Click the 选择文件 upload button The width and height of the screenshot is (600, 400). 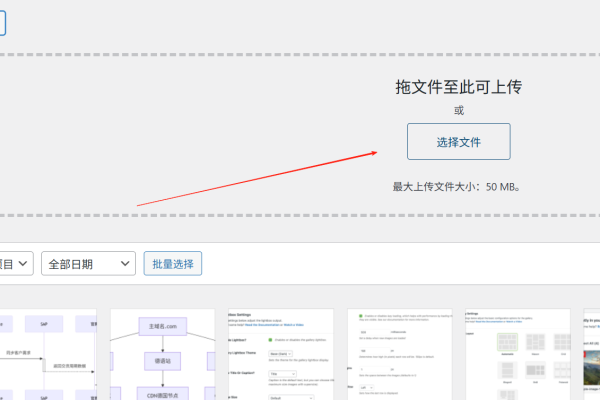[458, 142]
